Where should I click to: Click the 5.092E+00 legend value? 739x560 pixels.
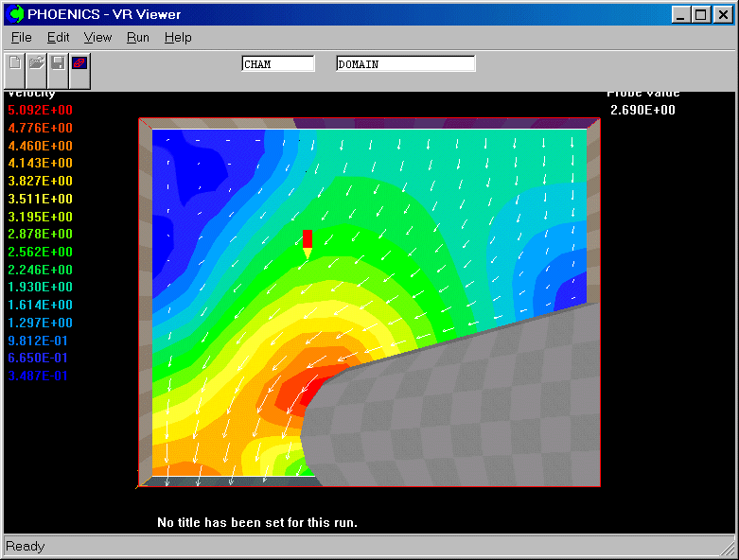pos(40,110)
